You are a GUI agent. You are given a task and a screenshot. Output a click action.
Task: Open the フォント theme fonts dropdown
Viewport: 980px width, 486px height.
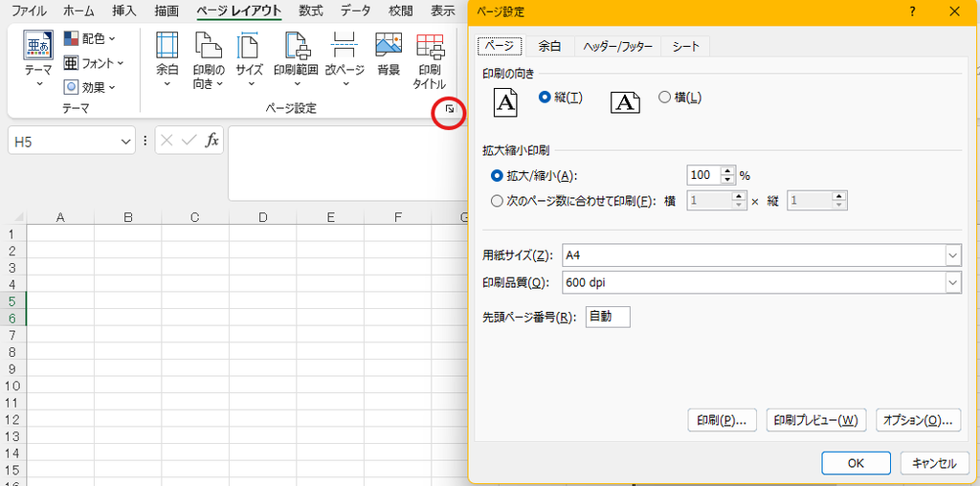[x=94, y=63]
